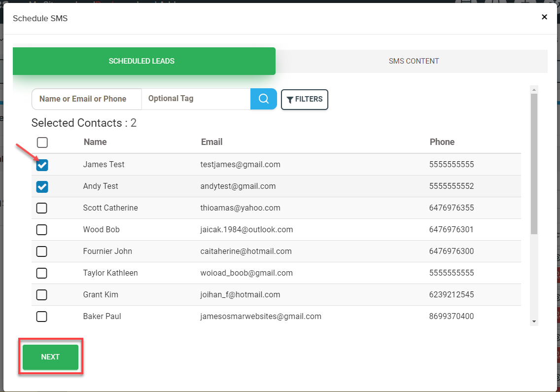This screenshot has width=560, height=392.
Task: Click into the Optional Tag field
Action: click(196, 99)
